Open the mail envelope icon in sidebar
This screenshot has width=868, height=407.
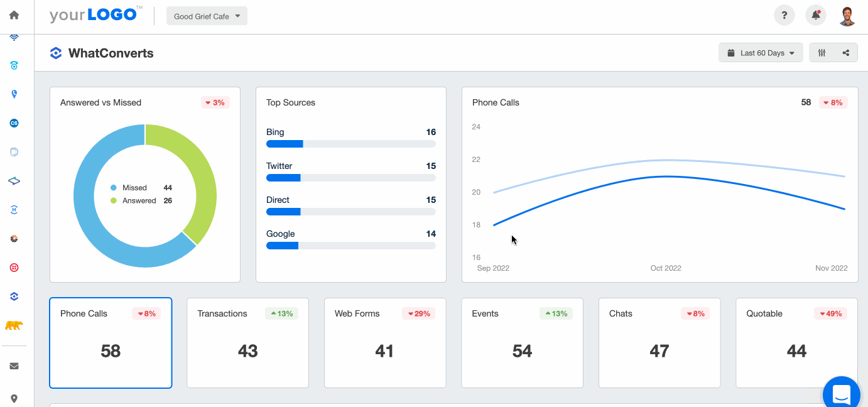point(14,366)
